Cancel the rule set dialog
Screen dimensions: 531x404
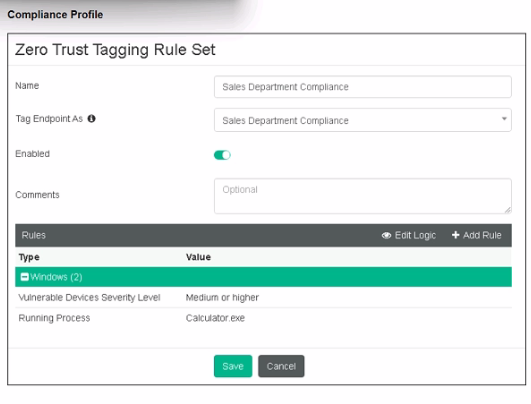(281, 366)
